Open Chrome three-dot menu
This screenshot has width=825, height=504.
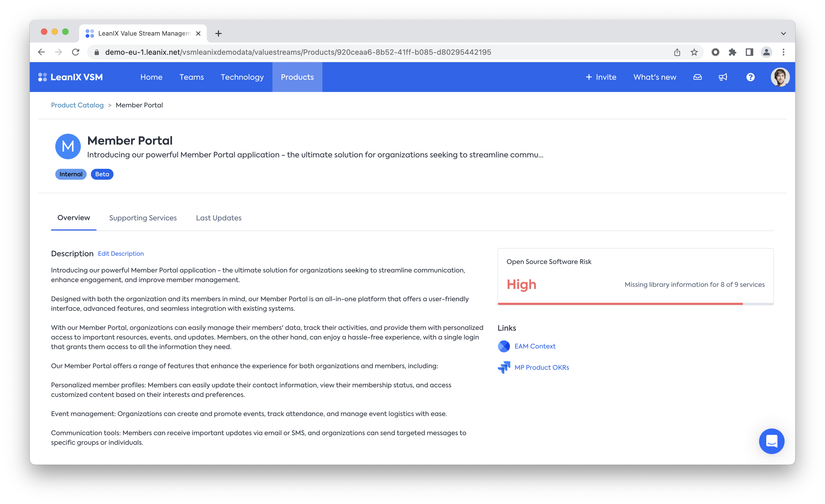(783, 52)
